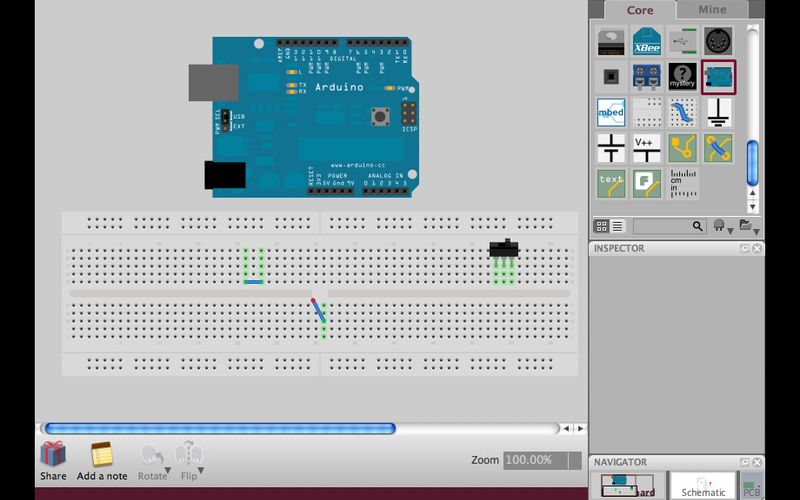Switch parts bin to icon grid view
The height and width of the screenshot is (500, 800).
[602, 226]
